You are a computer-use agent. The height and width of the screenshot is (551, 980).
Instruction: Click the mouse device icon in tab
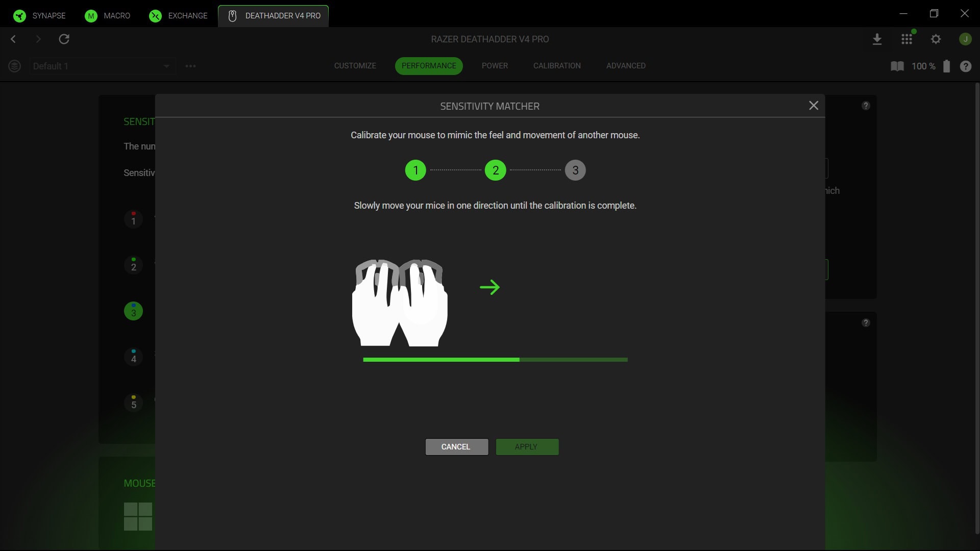(232, 16)
